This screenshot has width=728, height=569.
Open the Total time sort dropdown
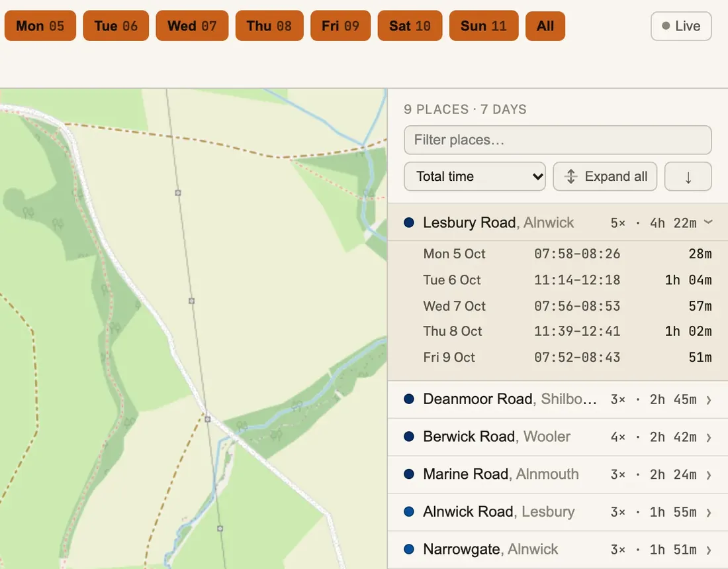(475, 176)
